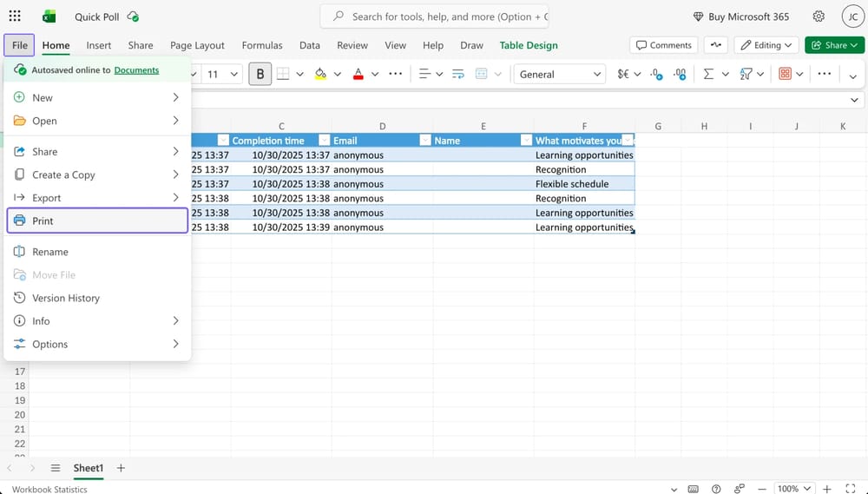Screen dimensions: 868x494
Task: Open the Editing mode dropdown
Action: [766, 45]
